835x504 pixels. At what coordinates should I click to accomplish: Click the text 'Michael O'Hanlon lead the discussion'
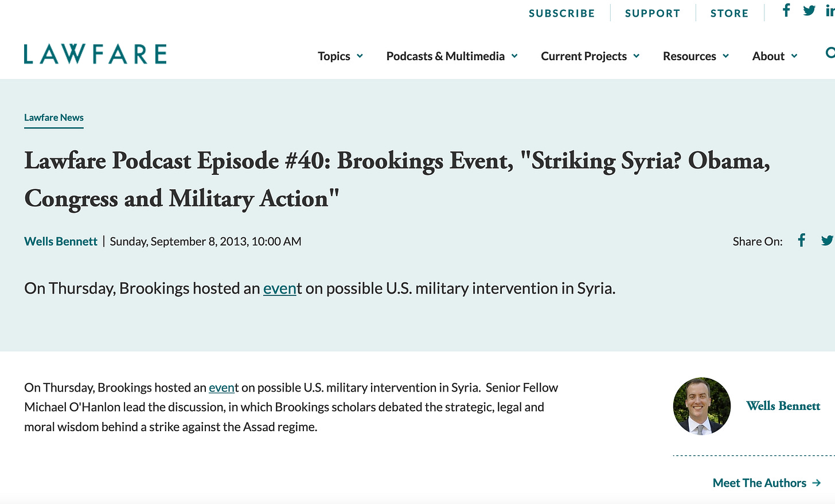[124, 407]
